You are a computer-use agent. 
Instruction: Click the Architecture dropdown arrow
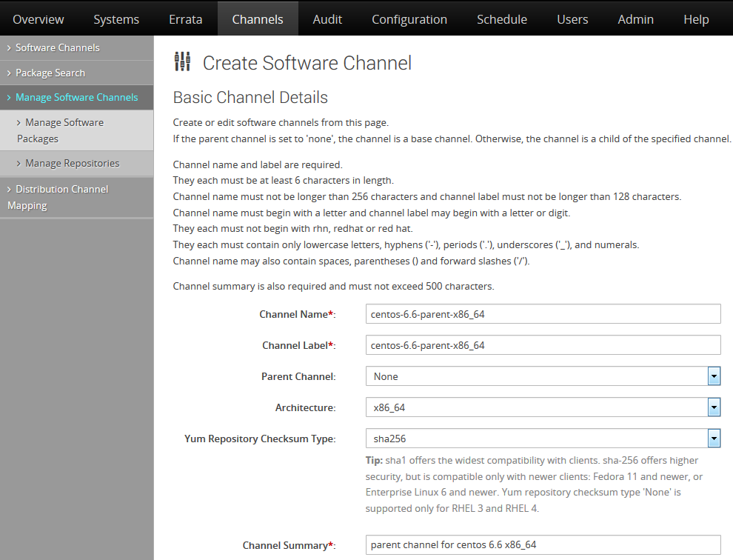[714, 407]
